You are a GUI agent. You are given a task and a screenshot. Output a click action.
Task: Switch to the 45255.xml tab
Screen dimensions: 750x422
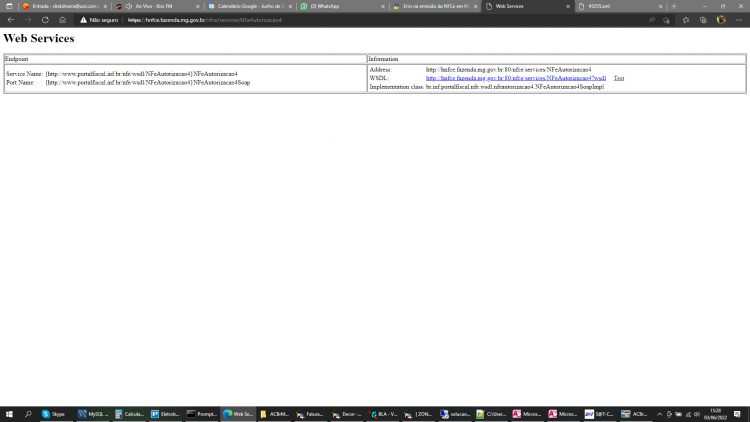pyautogui.click(x=620, y=6)
